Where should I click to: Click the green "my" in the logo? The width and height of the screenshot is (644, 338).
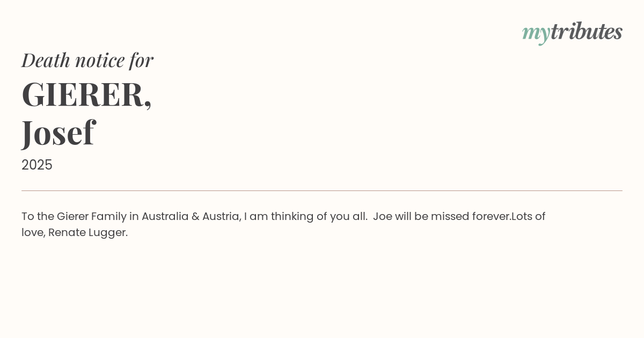click(536, 33)
